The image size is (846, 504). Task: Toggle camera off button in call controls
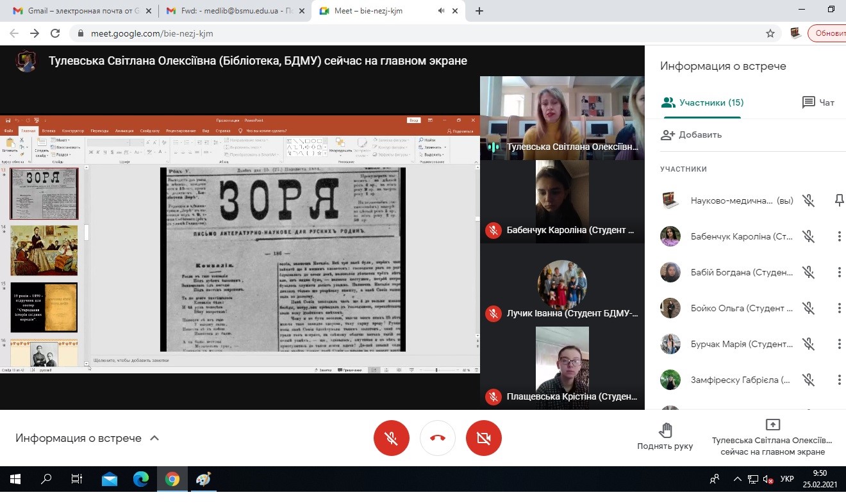(484, 438)
